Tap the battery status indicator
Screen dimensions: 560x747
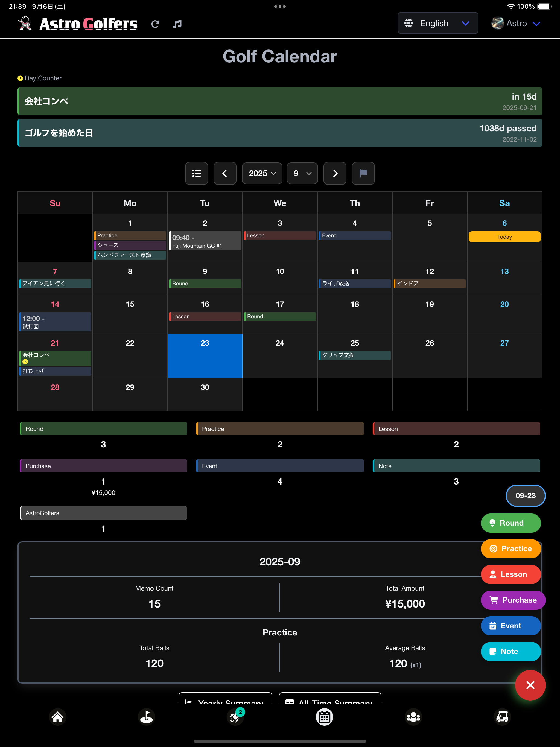tap(544, 6)
